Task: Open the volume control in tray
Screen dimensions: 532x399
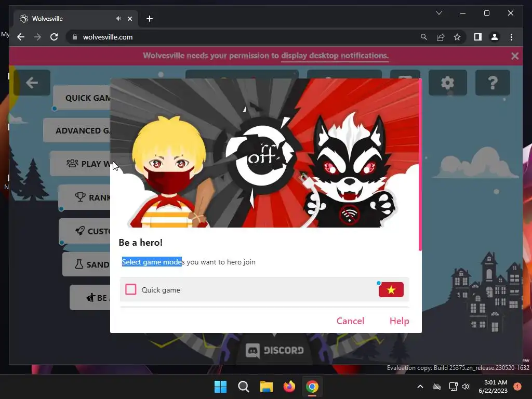Action: pos(465,387)
